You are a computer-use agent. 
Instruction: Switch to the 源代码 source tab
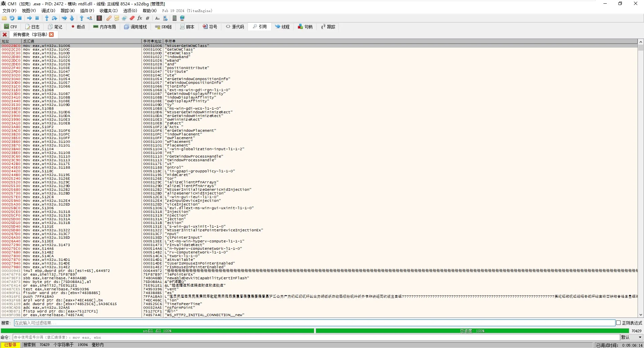(235, 27)
